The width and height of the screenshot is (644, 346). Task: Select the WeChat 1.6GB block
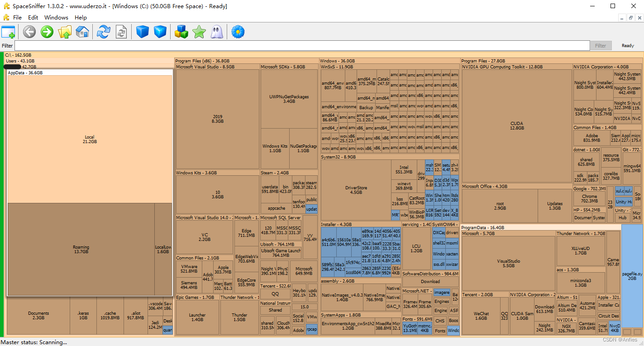[x=482, y=316]
